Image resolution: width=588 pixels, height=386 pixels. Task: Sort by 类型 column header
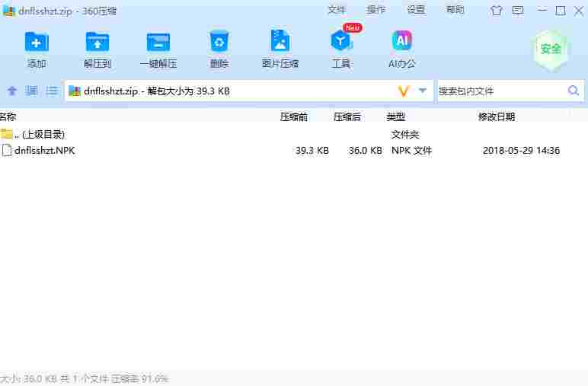(x=395, y=117)
